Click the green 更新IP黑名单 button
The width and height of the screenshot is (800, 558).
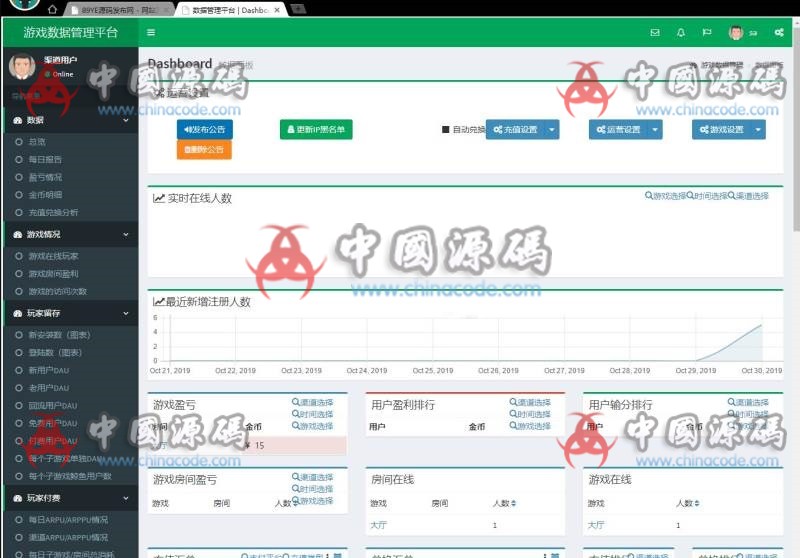click(316, 130)
